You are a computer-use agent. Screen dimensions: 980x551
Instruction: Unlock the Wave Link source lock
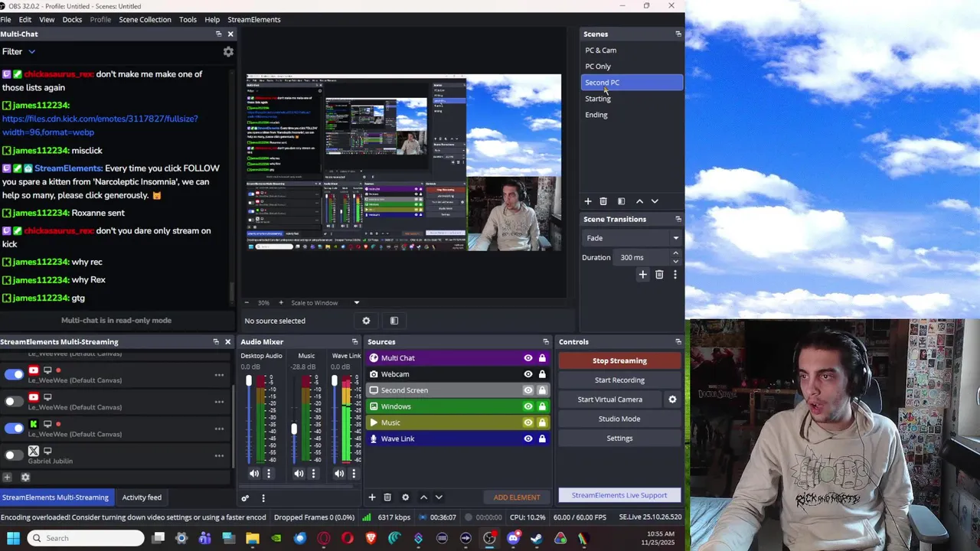coord(542,439)
